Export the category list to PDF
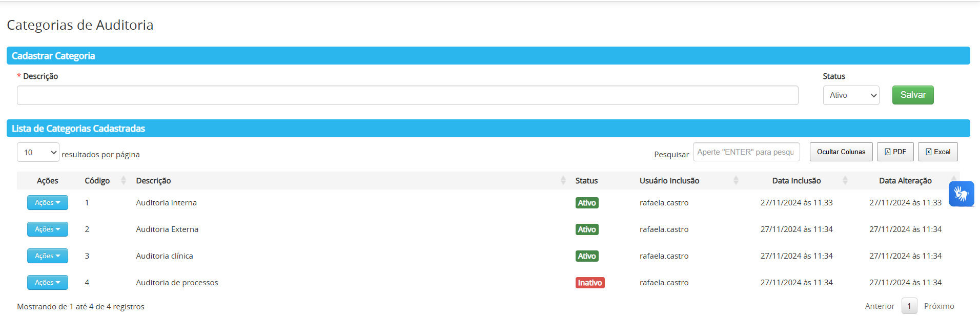The image size is (980, 317). [x=895, y=152]
